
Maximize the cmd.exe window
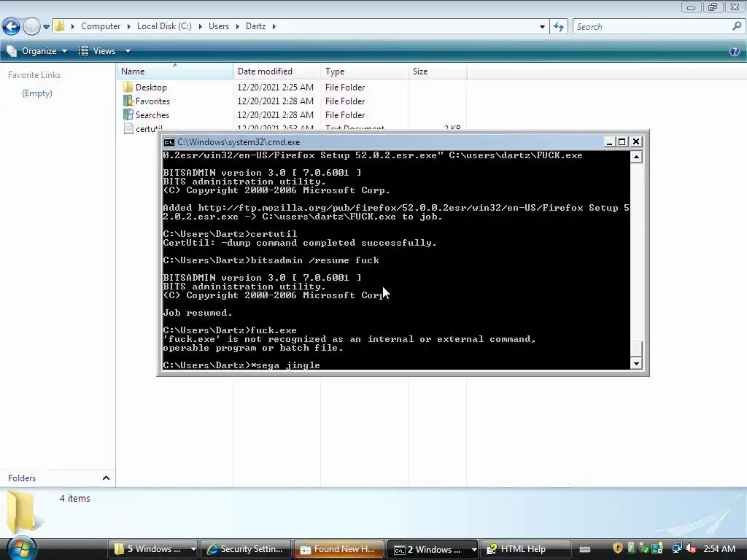point(622,142)
